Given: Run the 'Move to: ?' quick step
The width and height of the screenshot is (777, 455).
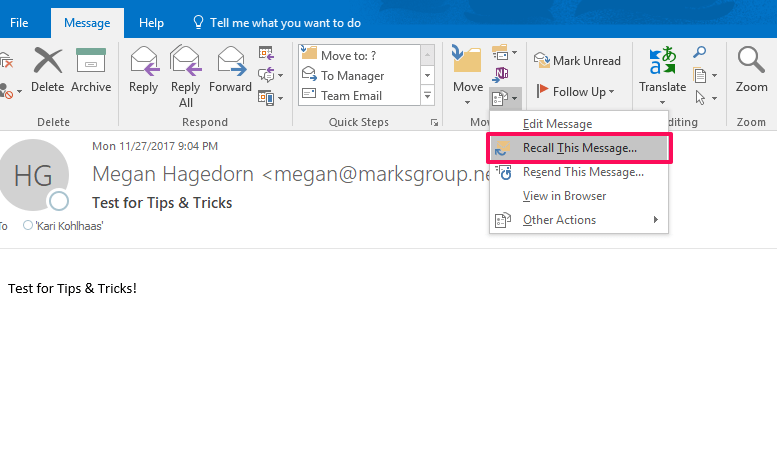Looking at the screenshot, I should point(360,56).
